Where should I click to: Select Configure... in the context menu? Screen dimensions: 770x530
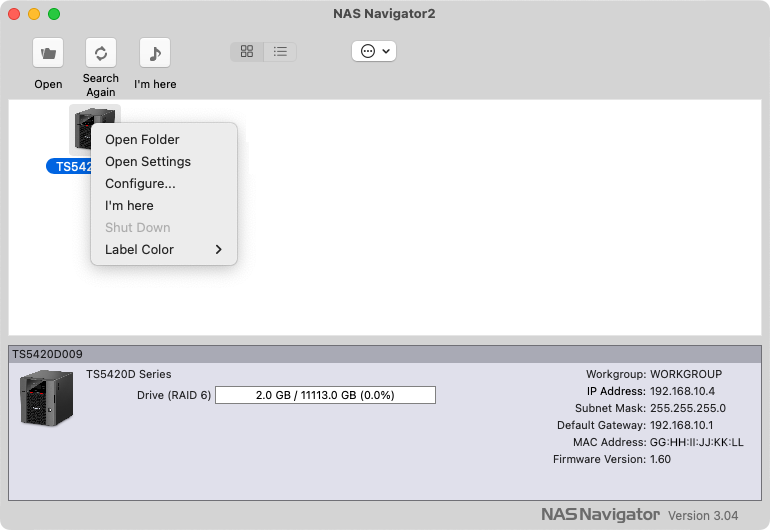140,184
